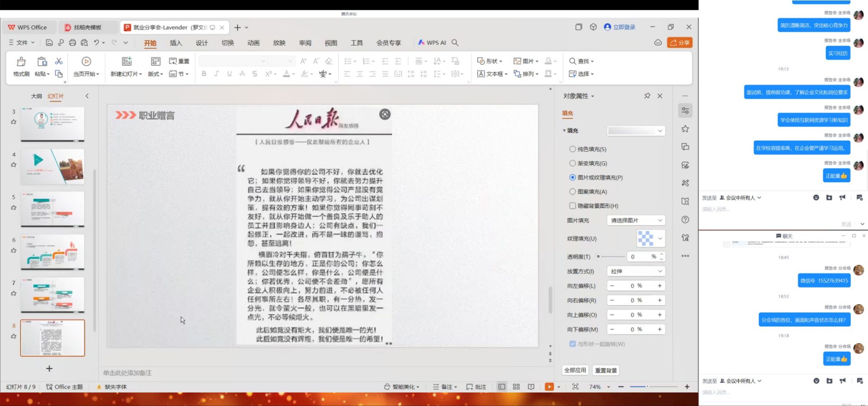The width and height of the screenshot is (868, 406).
Task: Collapse the 填充 section triangle
Action: point(564,131)
